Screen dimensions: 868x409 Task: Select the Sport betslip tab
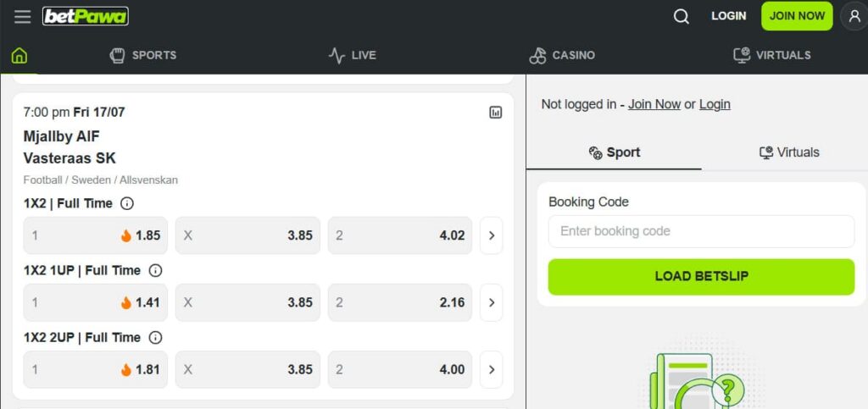click(x=614, y=152)
